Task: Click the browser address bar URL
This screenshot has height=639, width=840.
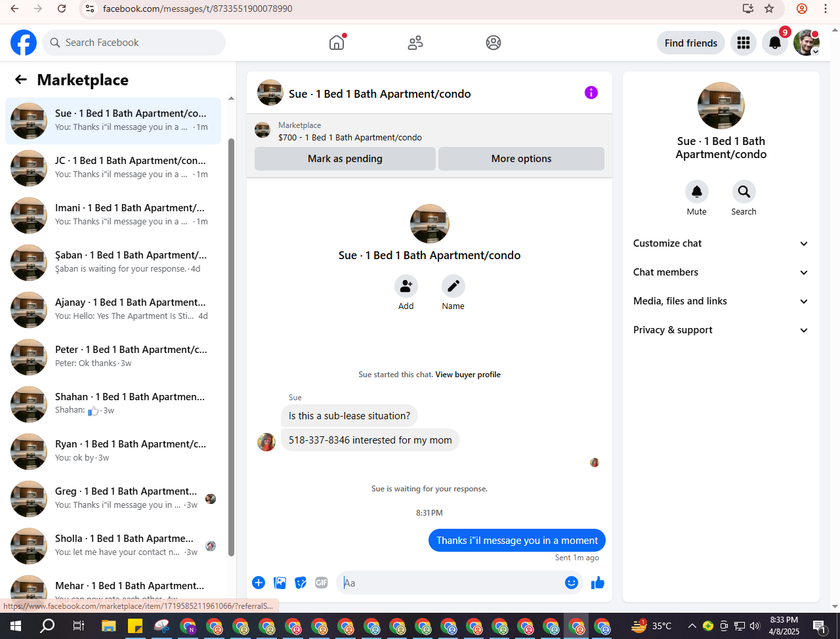Action: (198, 9)
